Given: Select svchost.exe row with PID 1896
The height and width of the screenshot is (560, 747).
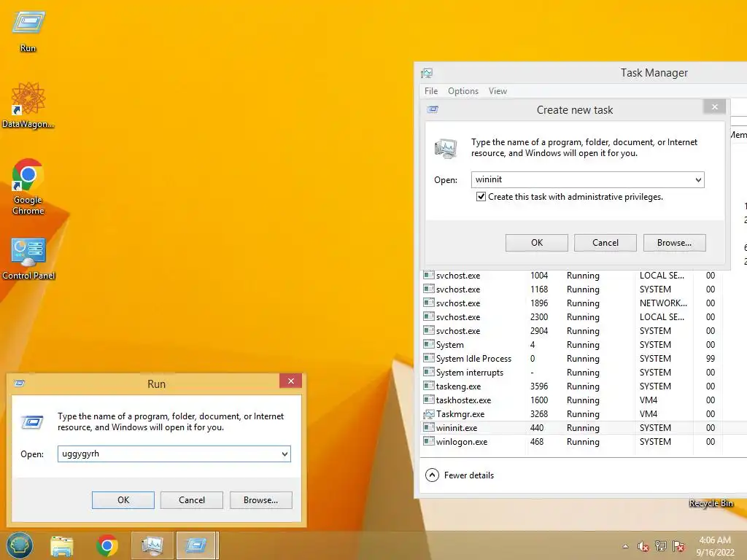Looking at the screenshot, I should tap(584, 303).
